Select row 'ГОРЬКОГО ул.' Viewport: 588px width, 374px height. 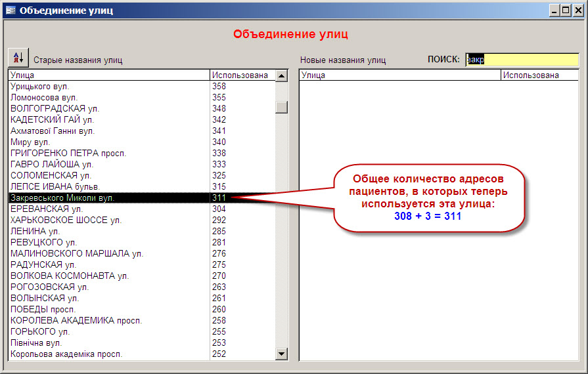[x=142, y=331]
